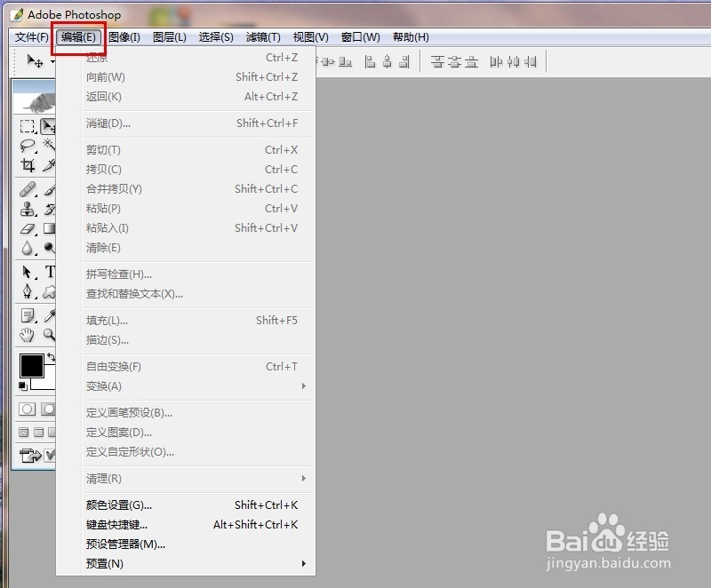Select the Blur tool (water drop)
Viewport: 711px width, 588px height.
[28, 248]
